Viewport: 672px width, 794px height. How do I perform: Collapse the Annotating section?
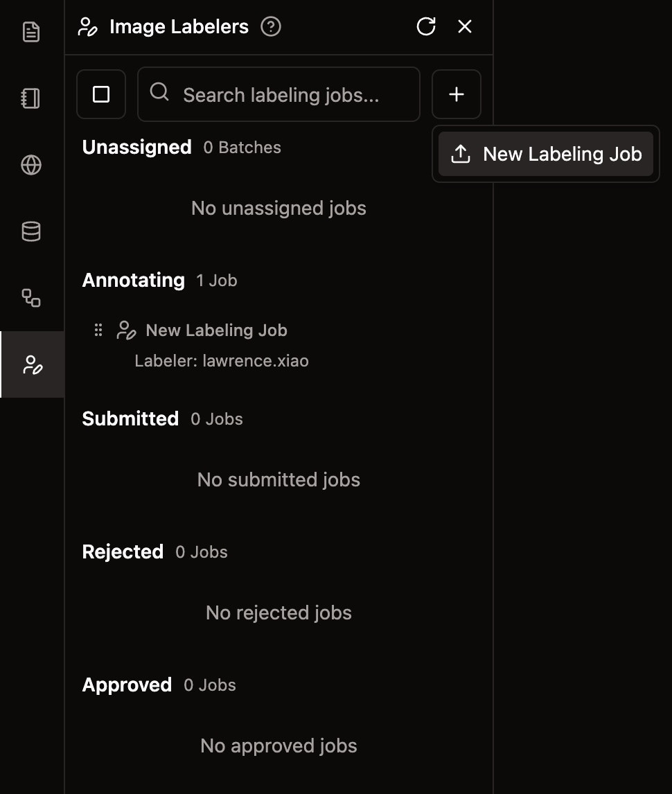click(134, 280)
